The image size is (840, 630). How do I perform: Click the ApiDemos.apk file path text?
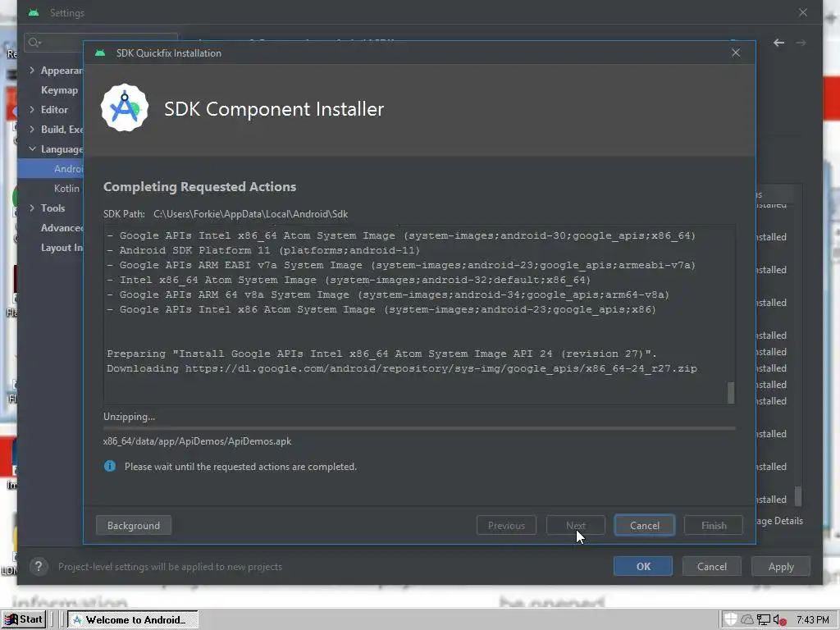coord(197,441)
